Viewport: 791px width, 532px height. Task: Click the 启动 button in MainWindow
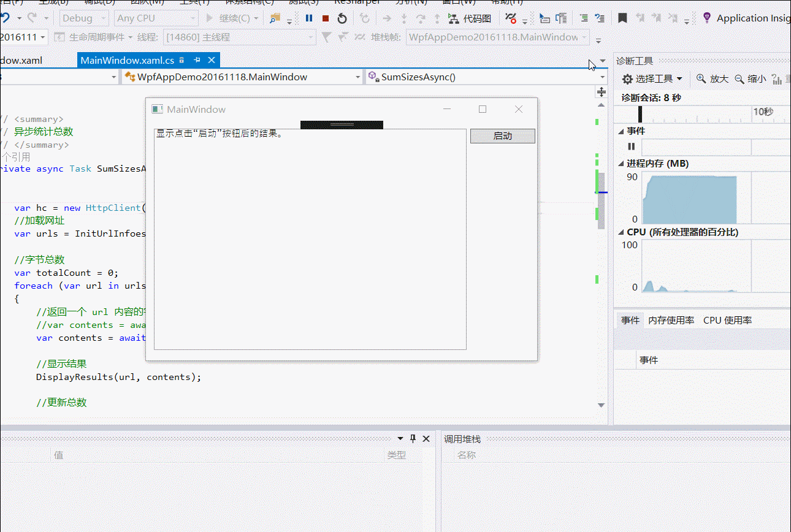coord(503,136)
